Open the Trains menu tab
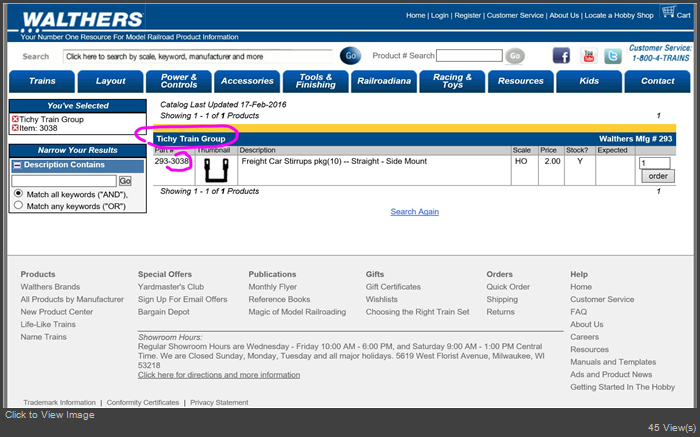Viewport: 700px width, 437px height. coord(42,81)
